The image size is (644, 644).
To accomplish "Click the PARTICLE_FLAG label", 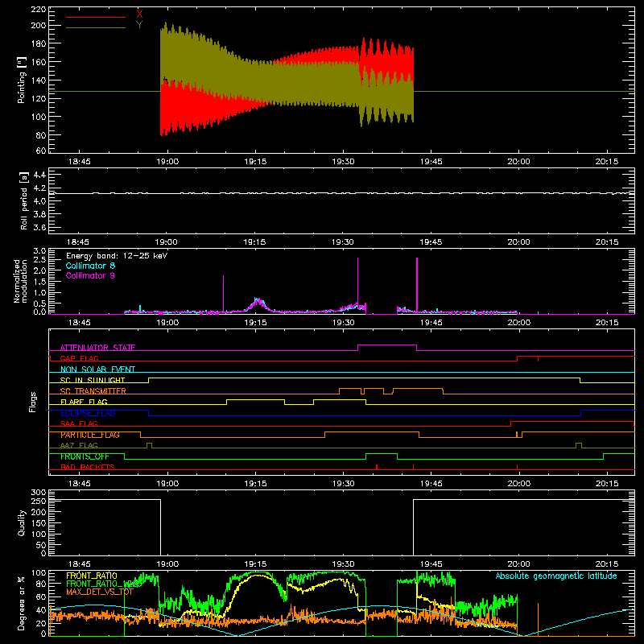I will click(x=90, y=435).
